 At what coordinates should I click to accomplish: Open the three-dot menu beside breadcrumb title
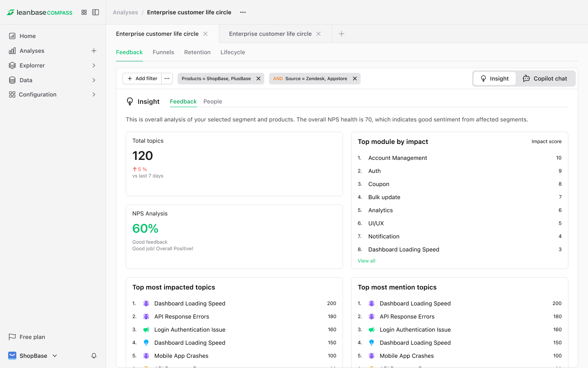tap(243, 12)
